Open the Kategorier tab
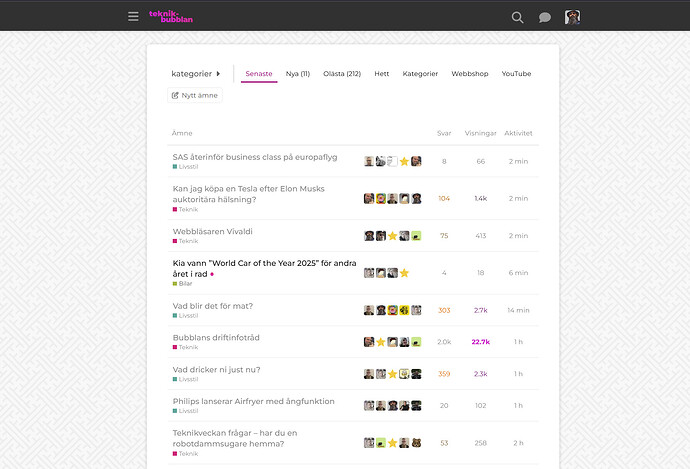Image resolution: width=690 pixels, height=469 pixels. 420,74
